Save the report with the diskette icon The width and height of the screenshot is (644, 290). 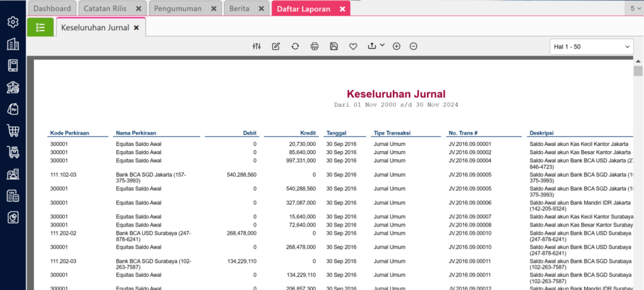[334, 47]
